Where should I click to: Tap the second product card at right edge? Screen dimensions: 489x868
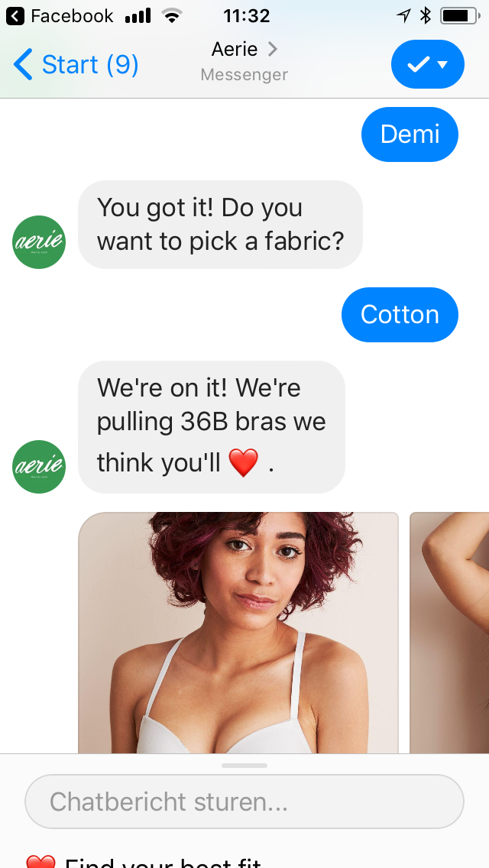(x=449, y=633)
